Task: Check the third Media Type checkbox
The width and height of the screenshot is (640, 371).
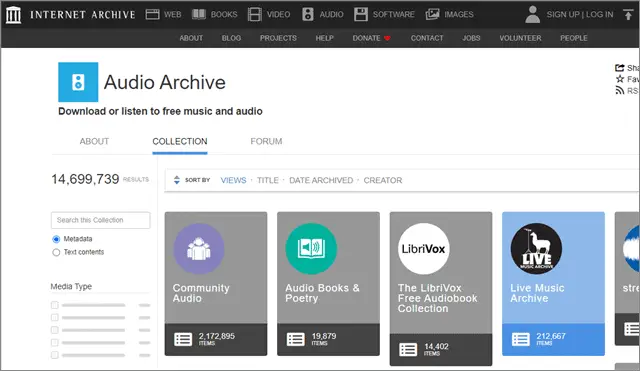Action: coord(55,330)
